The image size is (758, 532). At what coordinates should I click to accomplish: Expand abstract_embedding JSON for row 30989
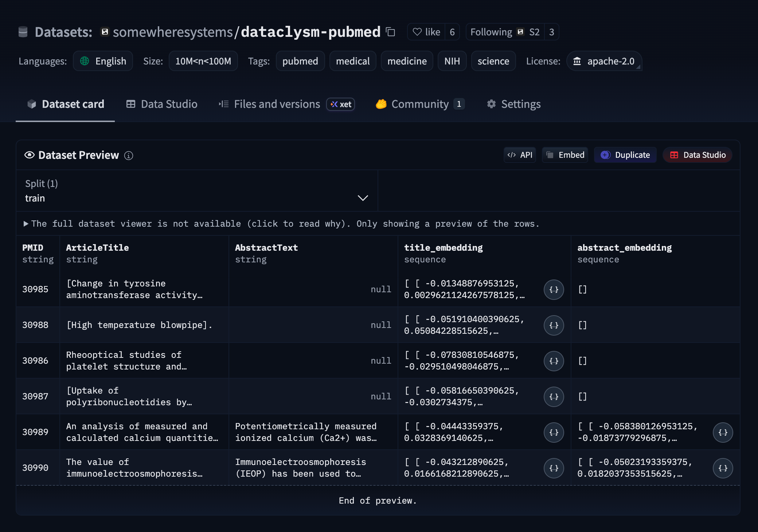click(x=723, y=433)
